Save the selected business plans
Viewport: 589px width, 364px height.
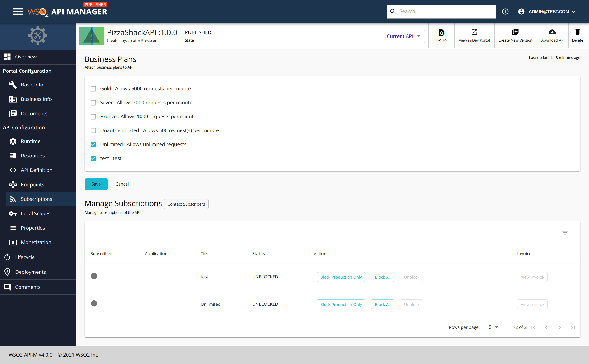96,184
